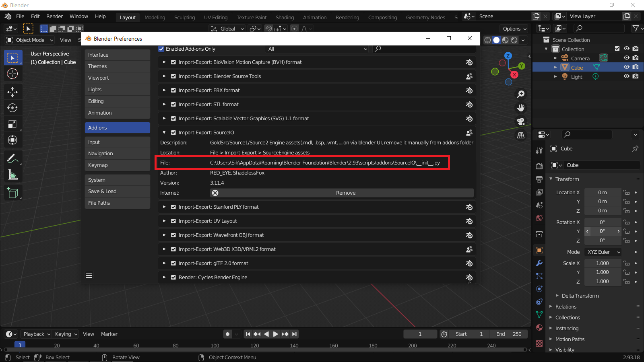Expand the STL format add-on details
Image resolution: width=644 pixels, height=362 pixels.
pyautogui.click(x=164, y=105)
